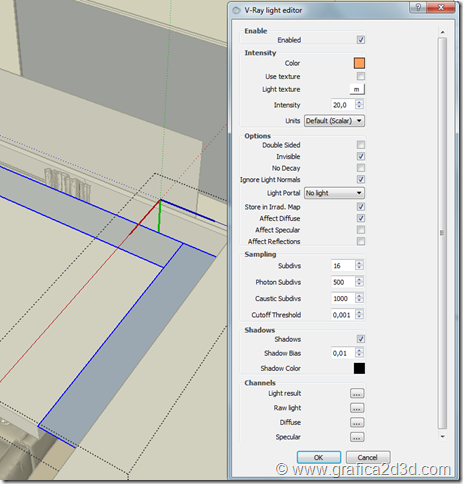Click the Cutoff Threshold value field

coord(343,315)
